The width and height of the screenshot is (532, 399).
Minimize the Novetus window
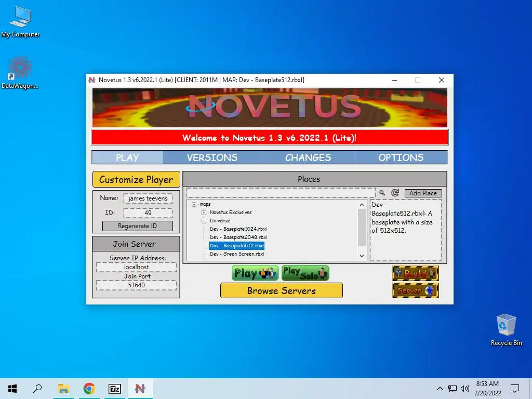tap(394, 80)
